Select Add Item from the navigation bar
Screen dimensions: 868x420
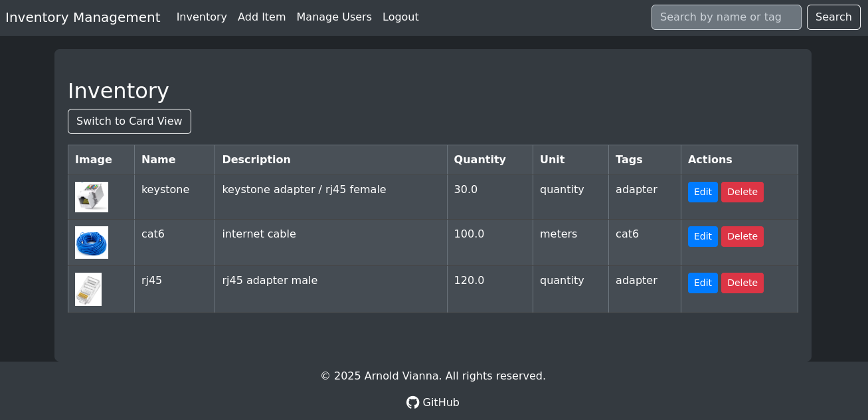pyautogui.click(x=262, y=17)
